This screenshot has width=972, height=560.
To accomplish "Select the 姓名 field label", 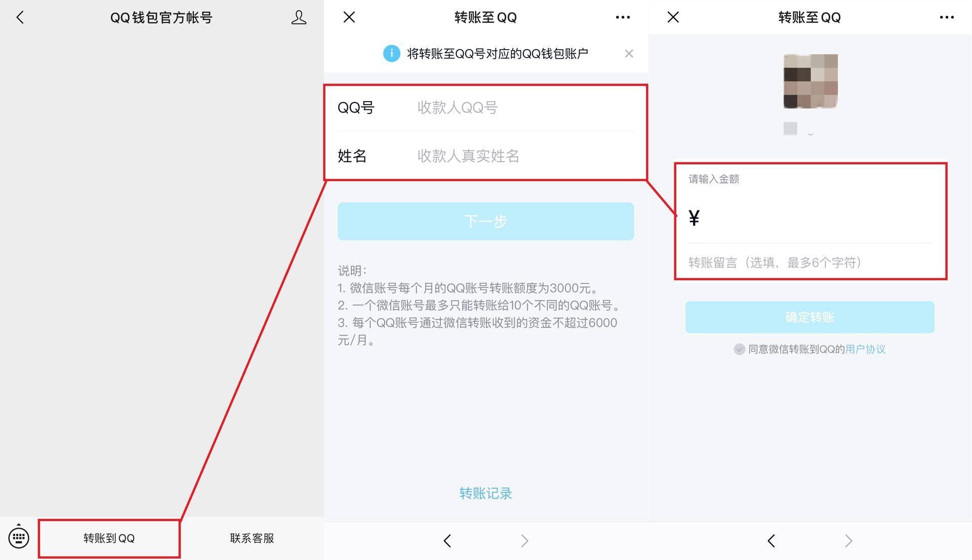I will (352, 156).
